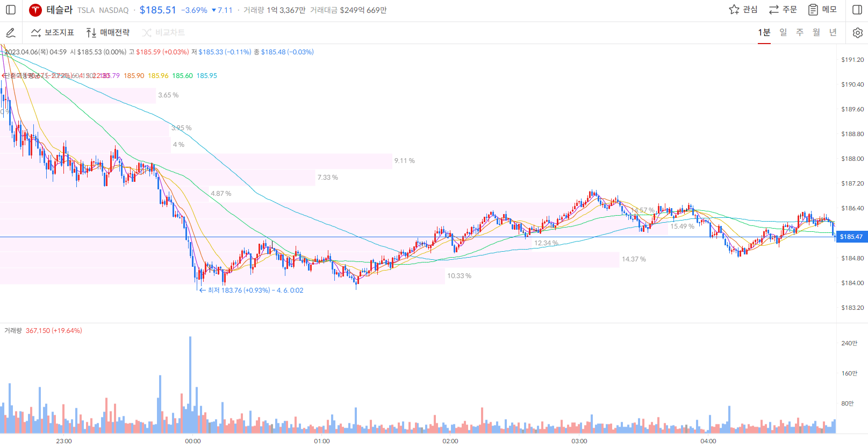This screenshot has height=447, width=868.
Task: Click the 02:00 time axis label
Action: 450,441
